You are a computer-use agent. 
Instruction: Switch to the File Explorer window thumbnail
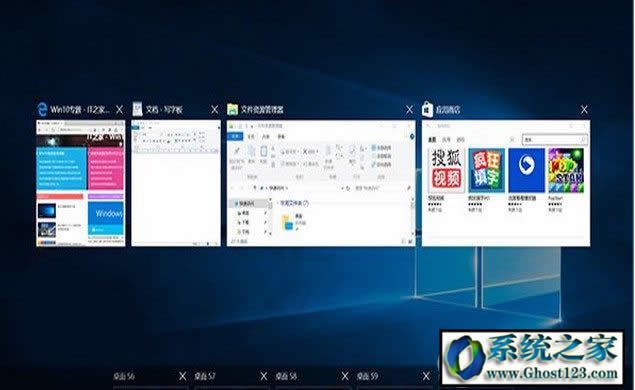coord(321,183)
